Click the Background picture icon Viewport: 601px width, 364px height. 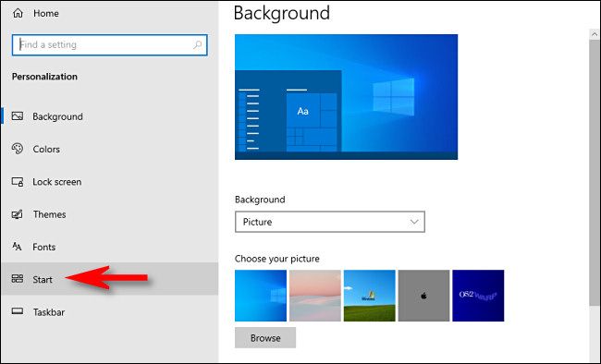click(18, 116)
